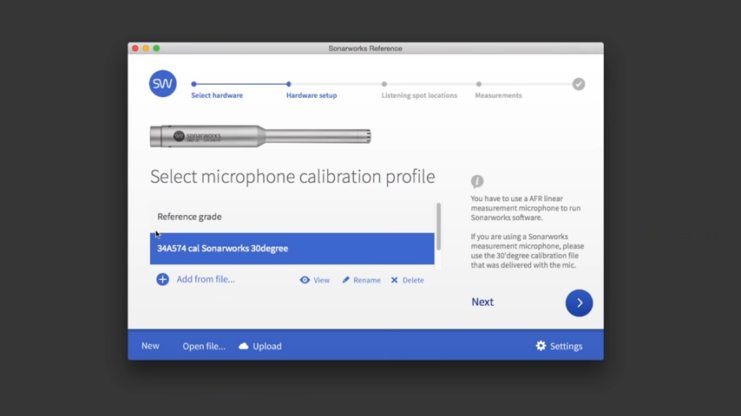Minimize the Sonarworks Reference window
Viewport: 741px width, 416px height.
pos(146,48)
